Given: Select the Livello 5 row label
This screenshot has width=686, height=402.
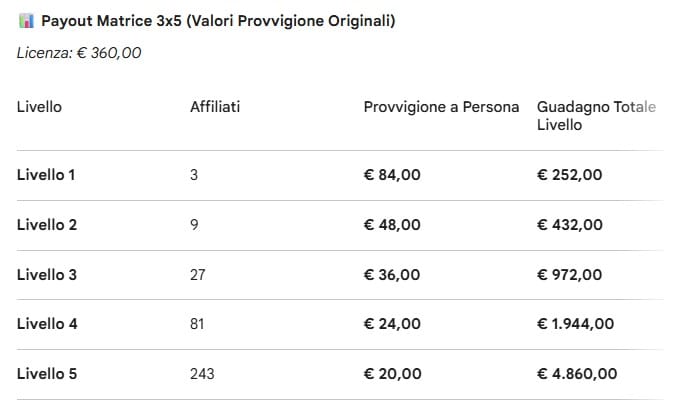Looking at the screenshot, I should point(47,374).
